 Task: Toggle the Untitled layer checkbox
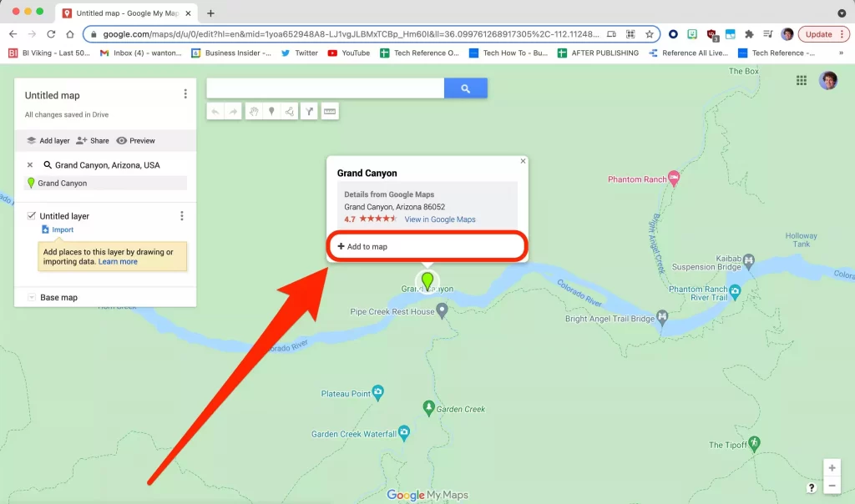32,216
